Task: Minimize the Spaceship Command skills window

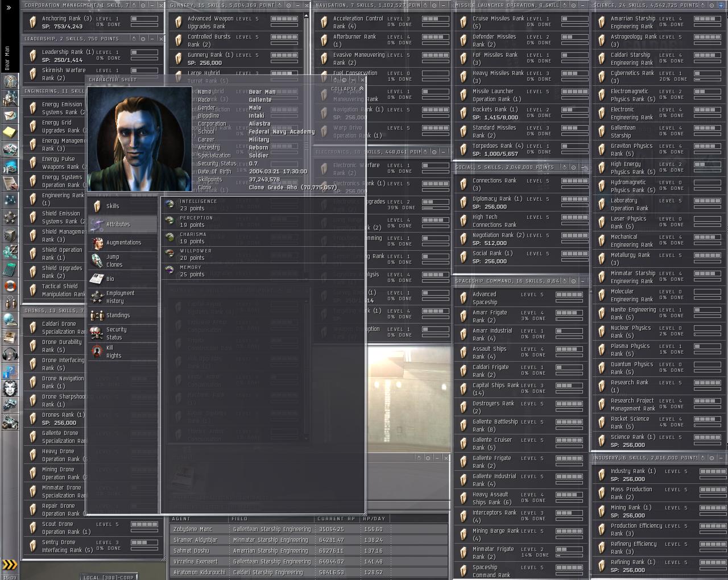Action: pyautogui.click(x=583, y=281)
